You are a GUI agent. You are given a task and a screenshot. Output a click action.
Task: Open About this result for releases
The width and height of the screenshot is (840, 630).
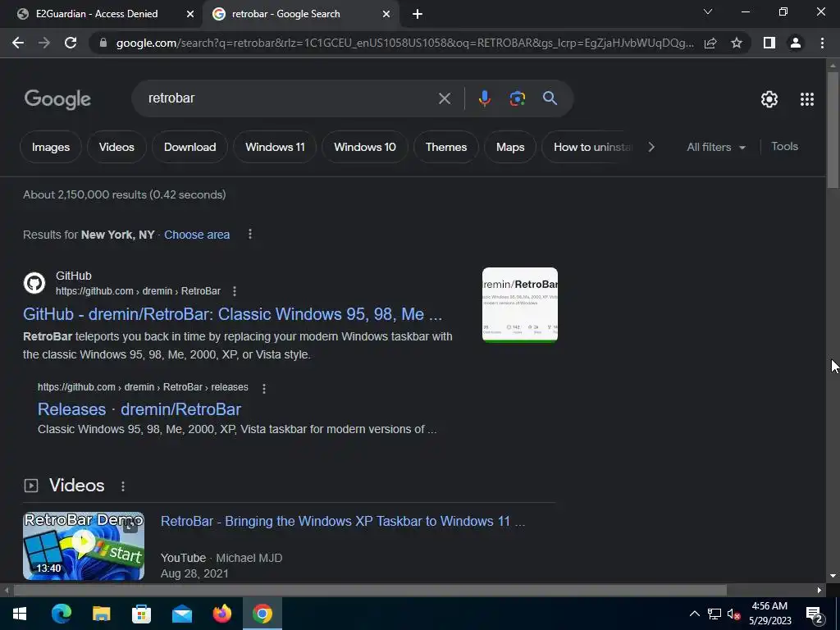tap(263, 388)
